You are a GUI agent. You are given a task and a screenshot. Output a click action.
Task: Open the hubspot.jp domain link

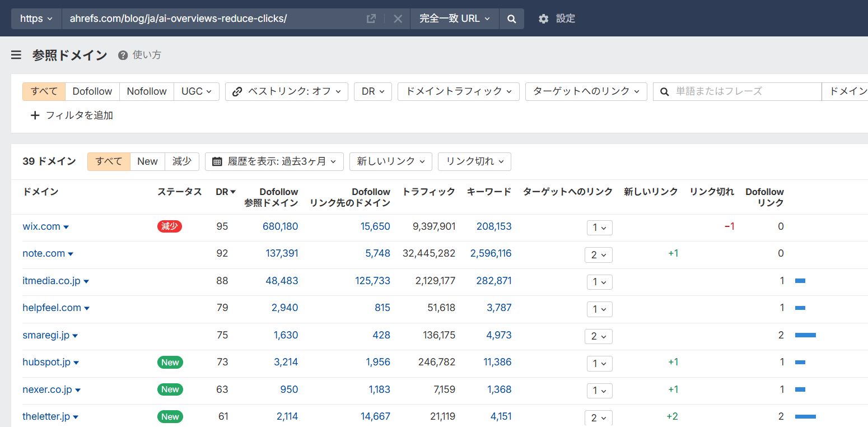pos(46,362)
